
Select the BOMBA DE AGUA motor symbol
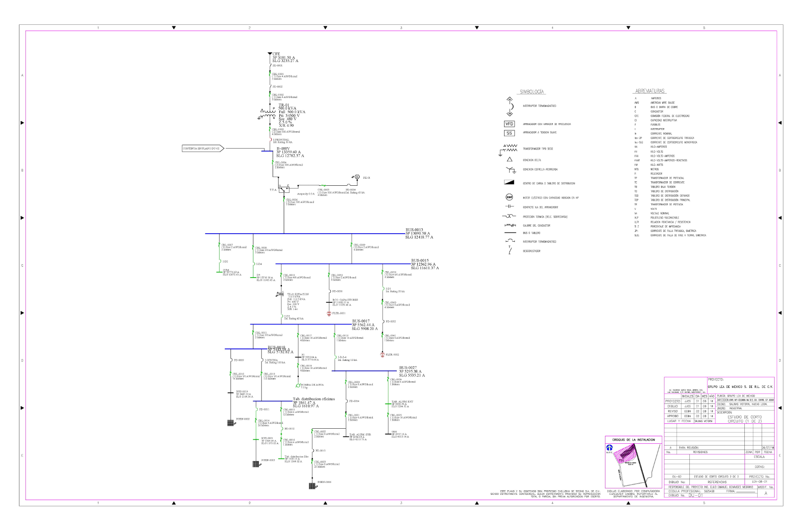tap(298, 386)
